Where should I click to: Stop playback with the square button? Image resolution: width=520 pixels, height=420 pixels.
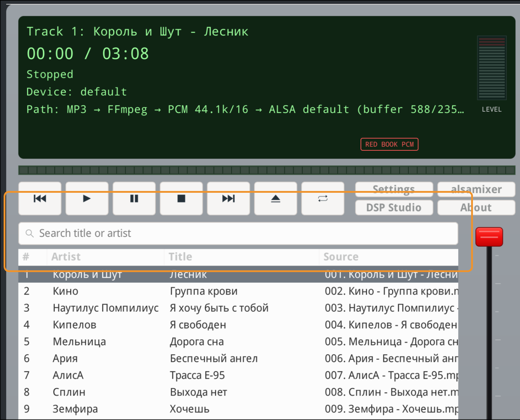[181, 199]
